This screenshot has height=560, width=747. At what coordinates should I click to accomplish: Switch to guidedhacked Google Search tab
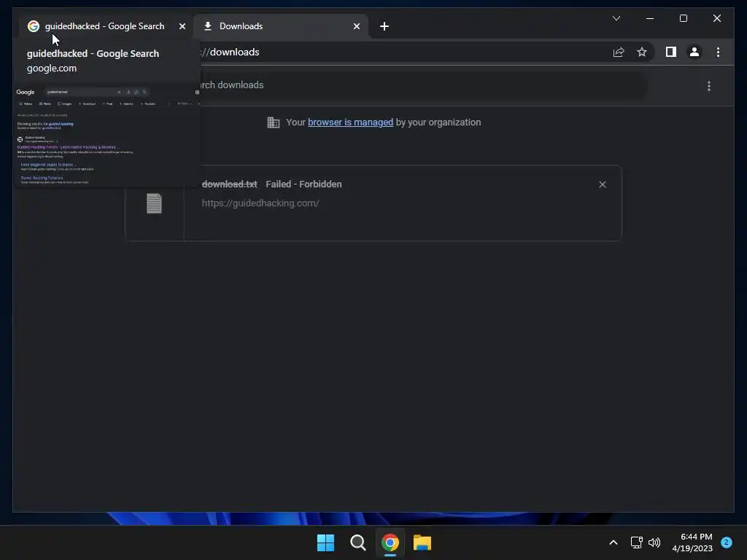pos(105,26)
